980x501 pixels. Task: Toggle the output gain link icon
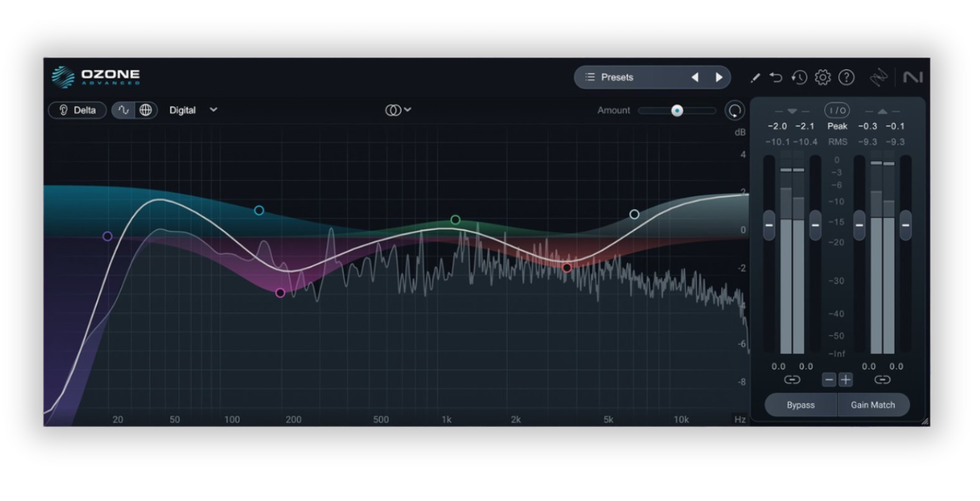coord(882,380)
